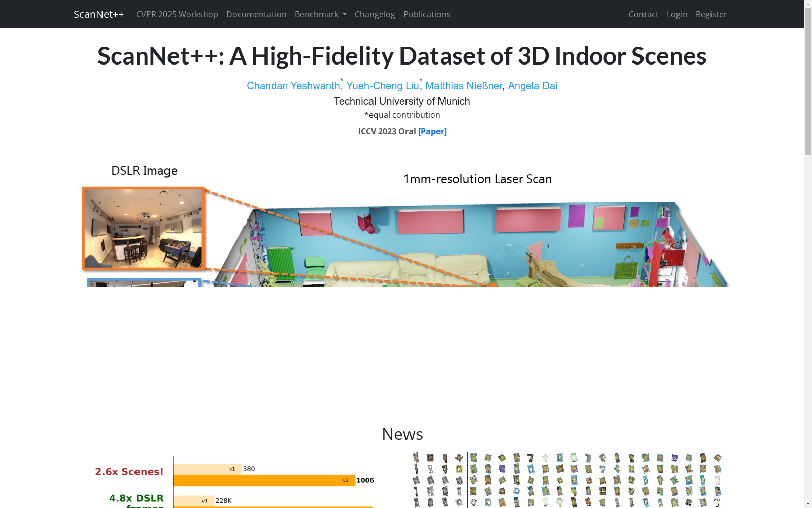Click the Register link
This screenshot has height=508, width=812.
click(x=710, y=14)
